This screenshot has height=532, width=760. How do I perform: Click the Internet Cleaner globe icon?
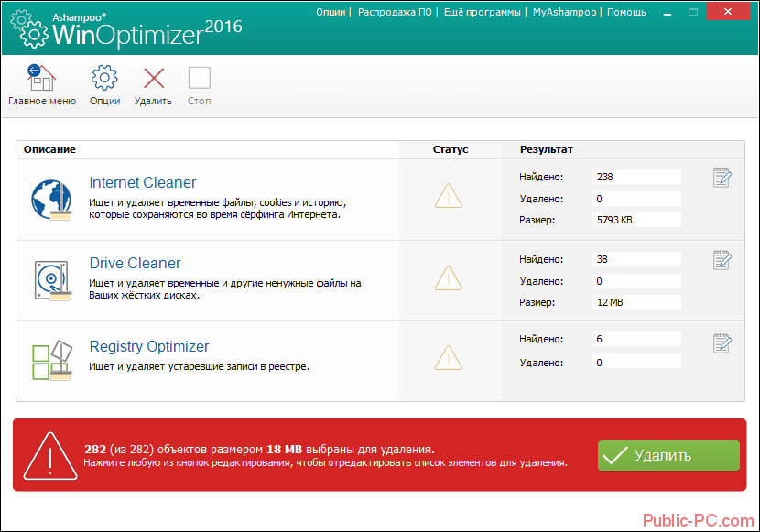pyautogui.click(x=51, y=200)
